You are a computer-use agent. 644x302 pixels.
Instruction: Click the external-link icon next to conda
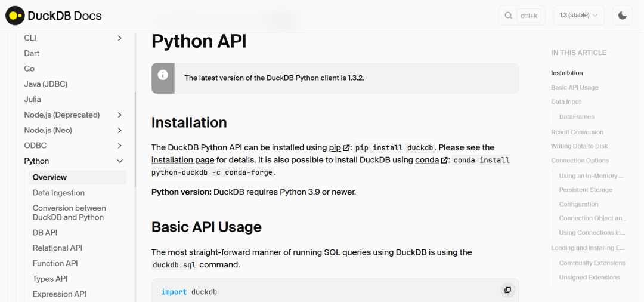[x=444, y=160]
